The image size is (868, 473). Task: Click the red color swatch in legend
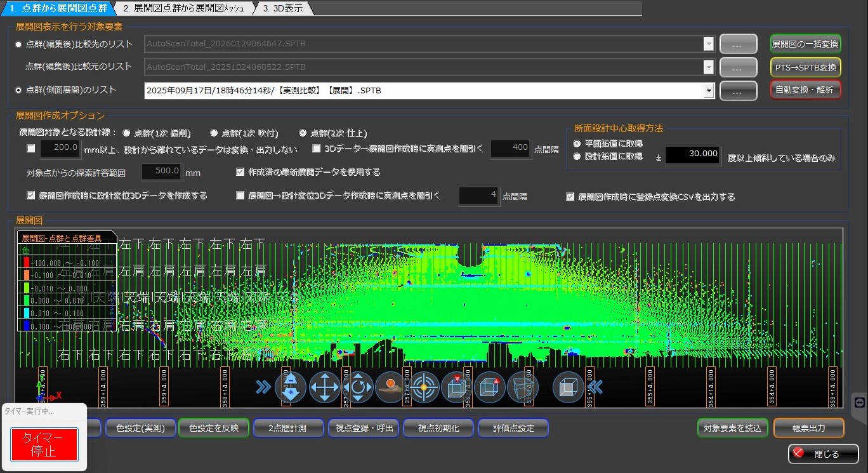(26, 263)
